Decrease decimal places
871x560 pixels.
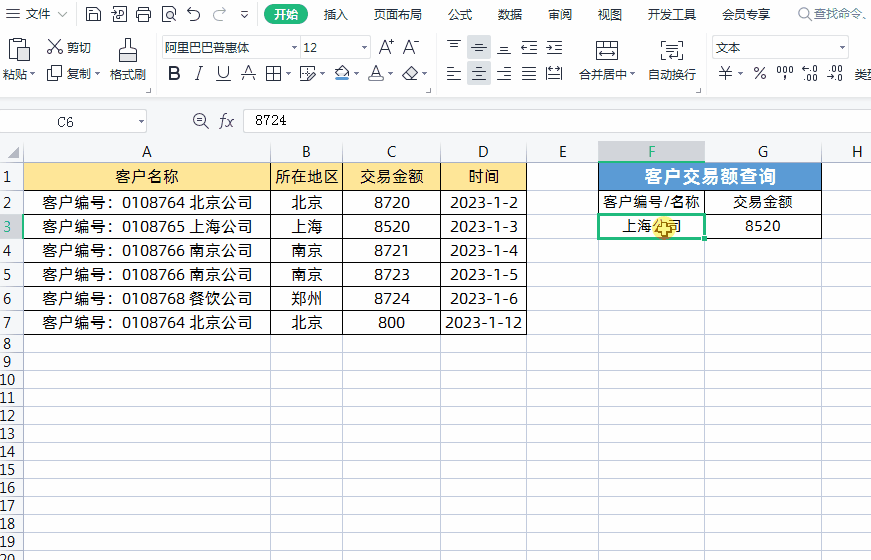tap(835, 73)
